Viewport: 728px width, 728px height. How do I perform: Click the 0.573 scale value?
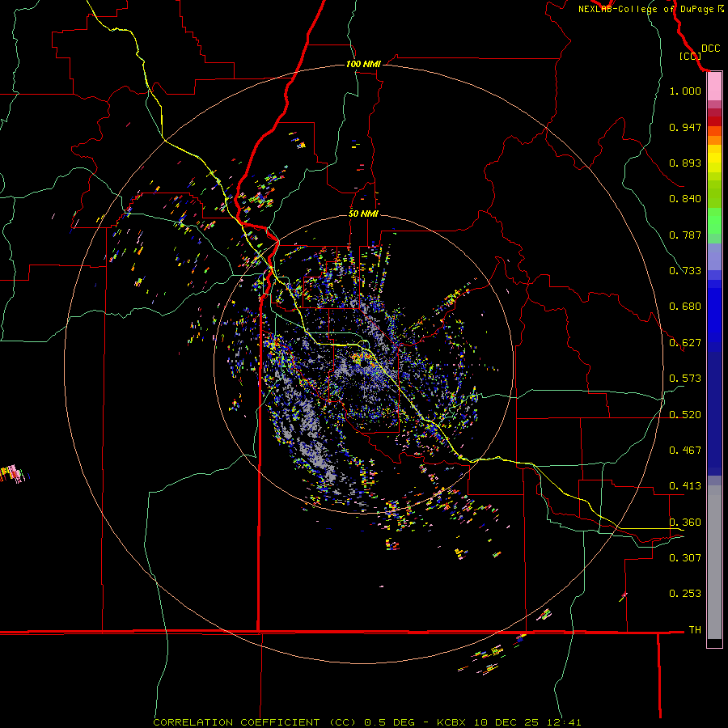pos(685,379)
